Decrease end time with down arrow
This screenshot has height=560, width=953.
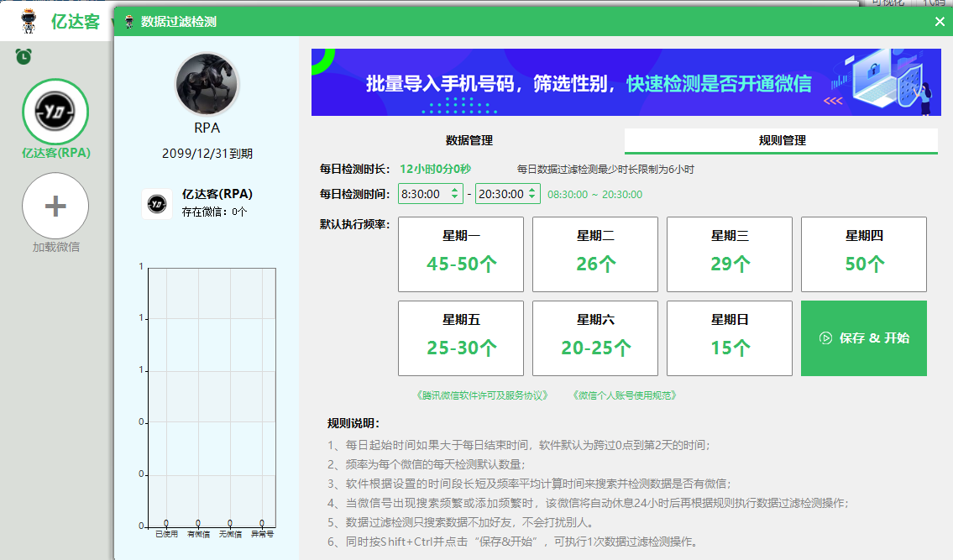point(531,198)
